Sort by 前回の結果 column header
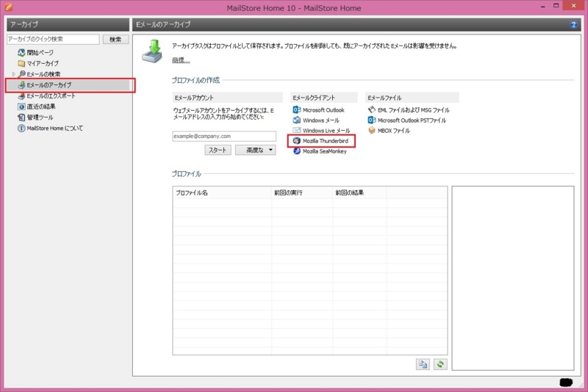588x392 pixels. (359, 192)
